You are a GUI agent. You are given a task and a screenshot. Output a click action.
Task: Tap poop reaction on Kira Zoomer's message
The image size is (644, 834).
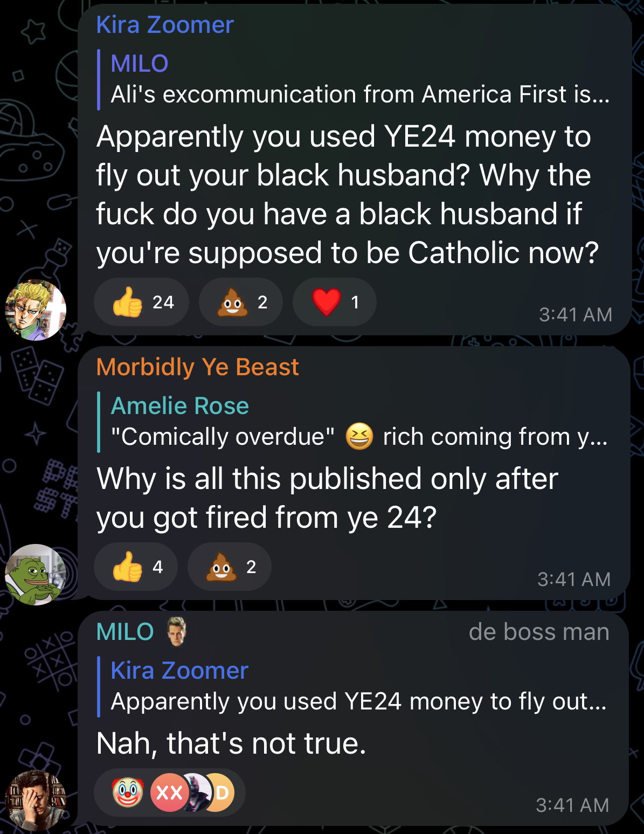240,302
